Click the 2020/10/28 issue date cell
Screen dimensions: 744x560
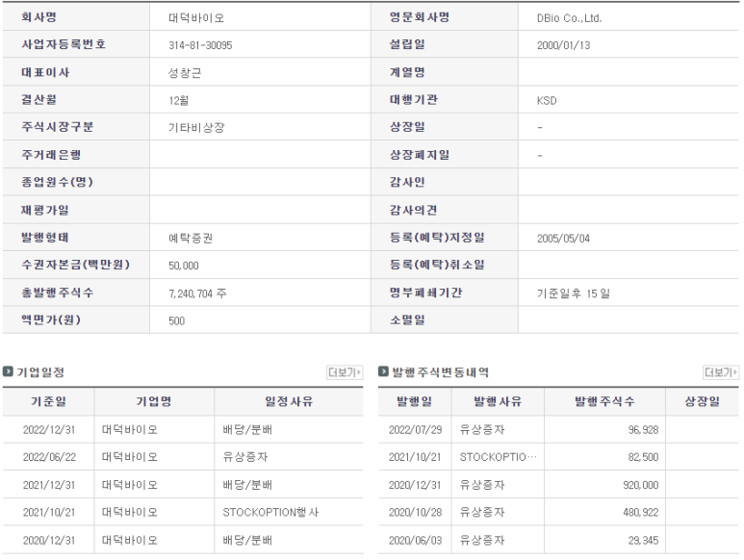click(x=415, y=513)
